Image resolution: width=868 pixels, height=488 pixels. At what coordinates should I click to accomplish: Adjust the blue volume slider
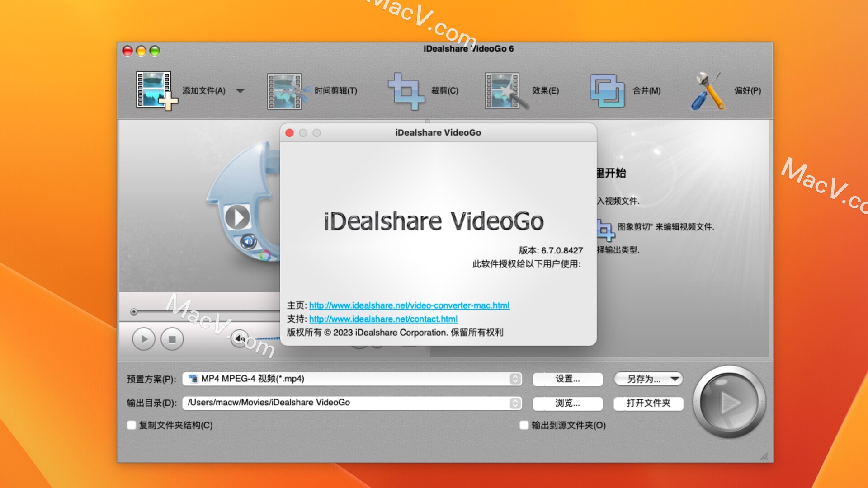click(267, 338)
